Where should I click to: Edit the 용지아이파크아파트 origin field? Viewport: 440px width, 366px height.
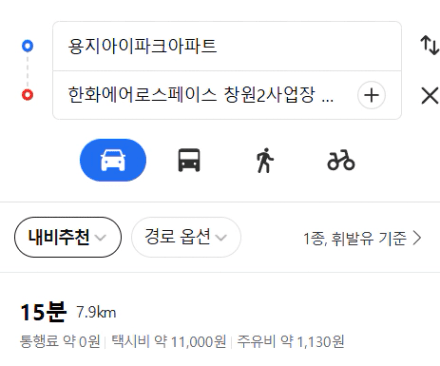click(227, 46)
